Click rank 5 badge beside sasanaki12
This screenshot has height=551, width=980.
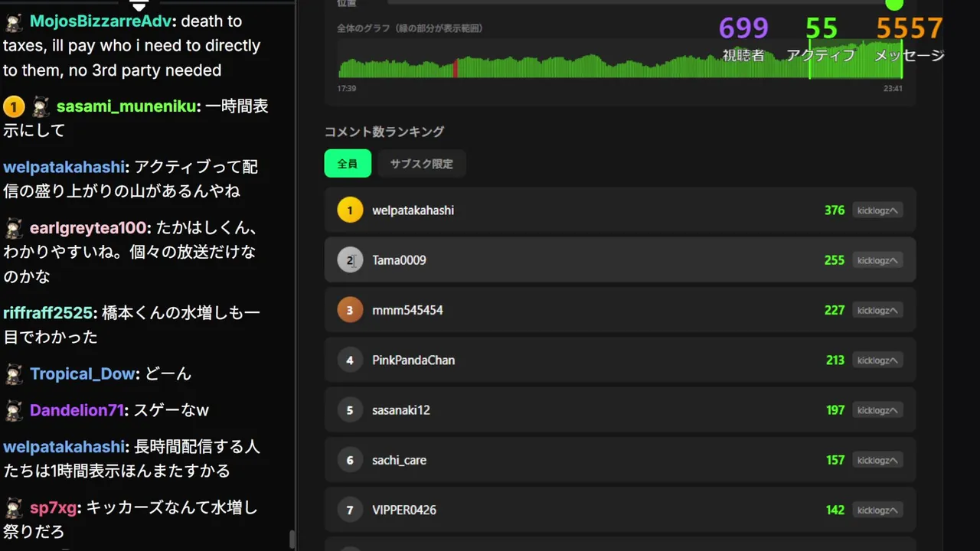(350, 410)
